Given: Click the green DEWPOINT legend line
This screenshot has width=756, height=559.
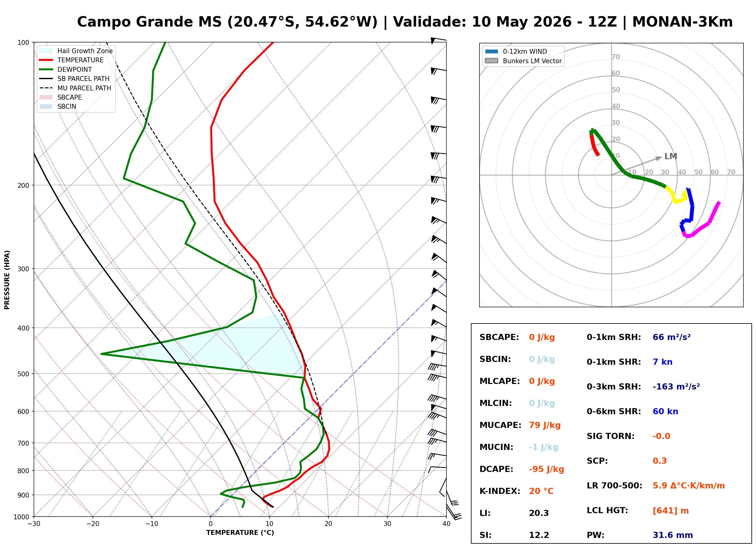Looking at the screenshot, I should click(x=46, y=69).
